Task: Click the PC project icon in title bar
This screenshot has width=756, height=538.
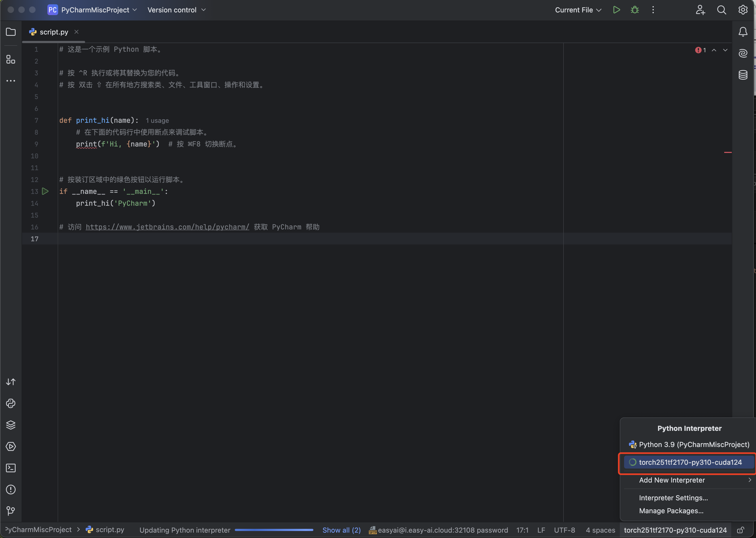Action: [x=53, y=10]
